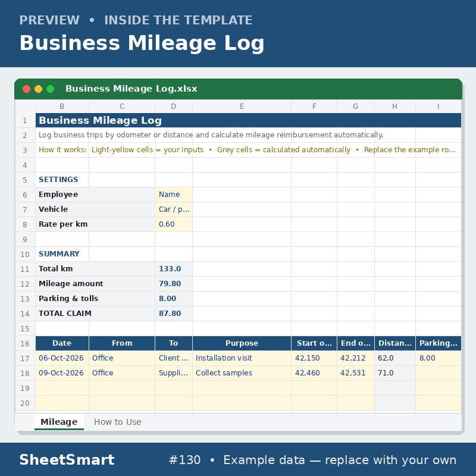The image size is (476, 476).
Task: Click the 'How it works' instruction line
Action: pyautogui.click(x=247, y=150)
